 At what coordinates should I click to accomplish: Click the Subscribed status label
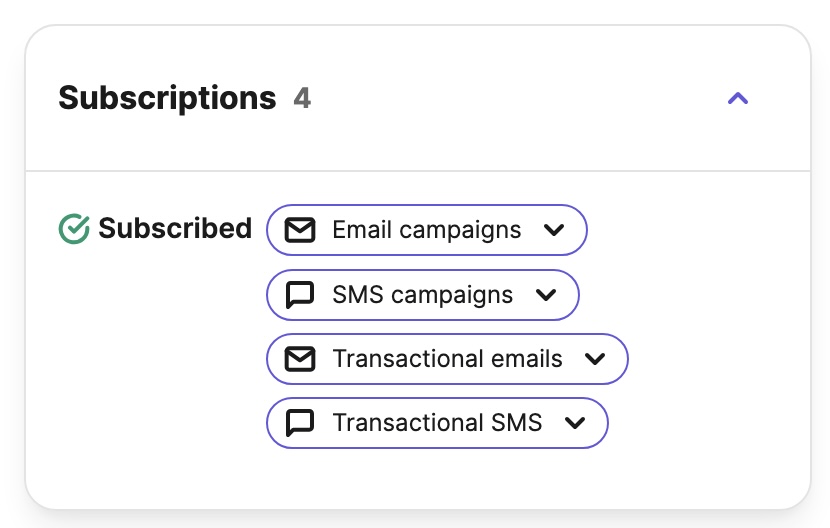(x=175, y=229)
